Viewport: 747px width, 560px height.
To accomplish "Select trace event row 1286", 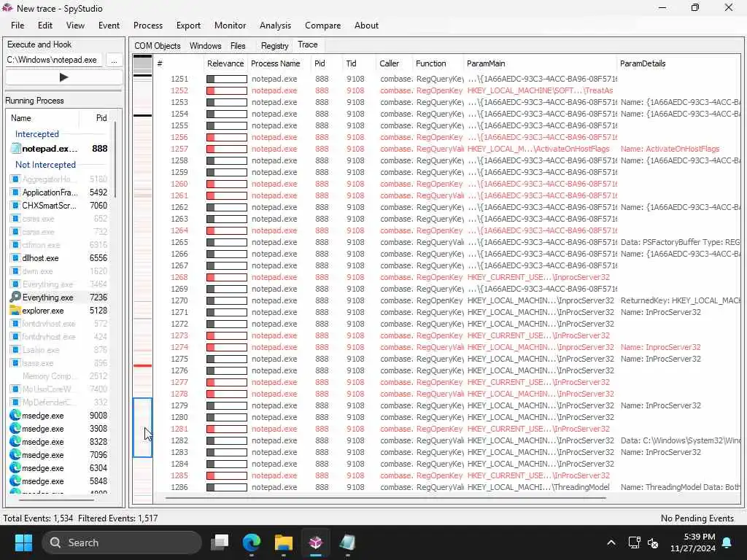I will pos(448,487).
